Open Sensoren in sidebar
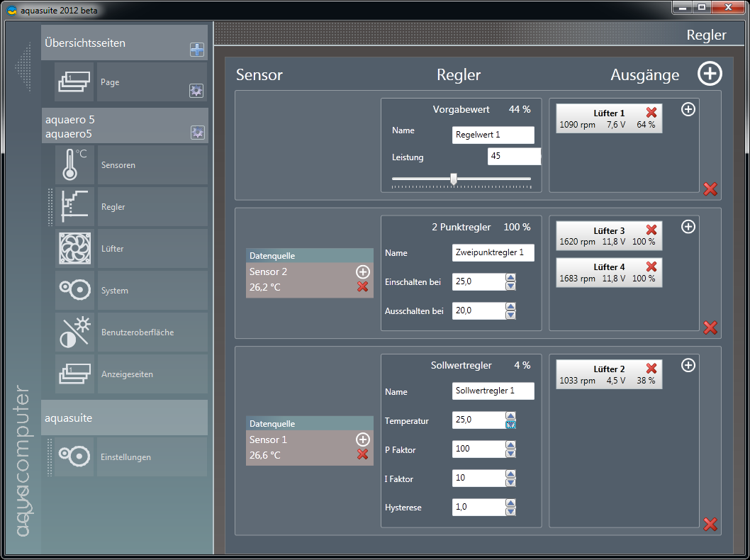This screenshot has height=560, width=750. tap(152, 164)
